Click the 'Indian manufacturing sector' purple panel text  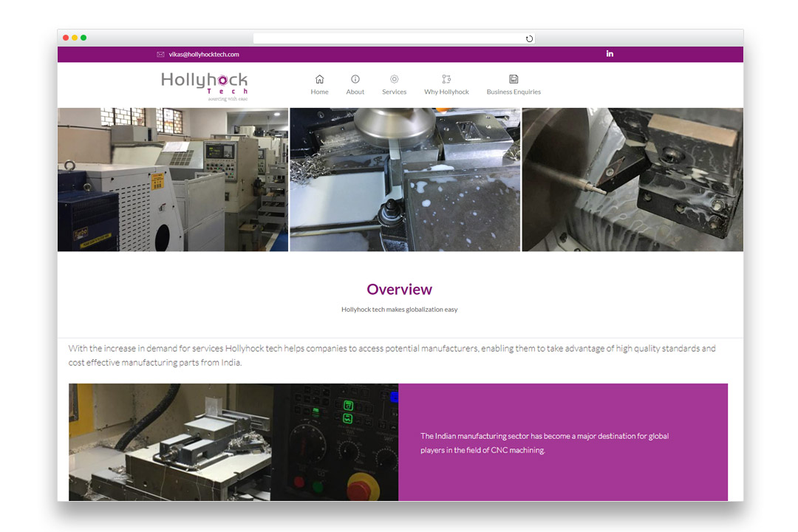(x=545, y=443)
